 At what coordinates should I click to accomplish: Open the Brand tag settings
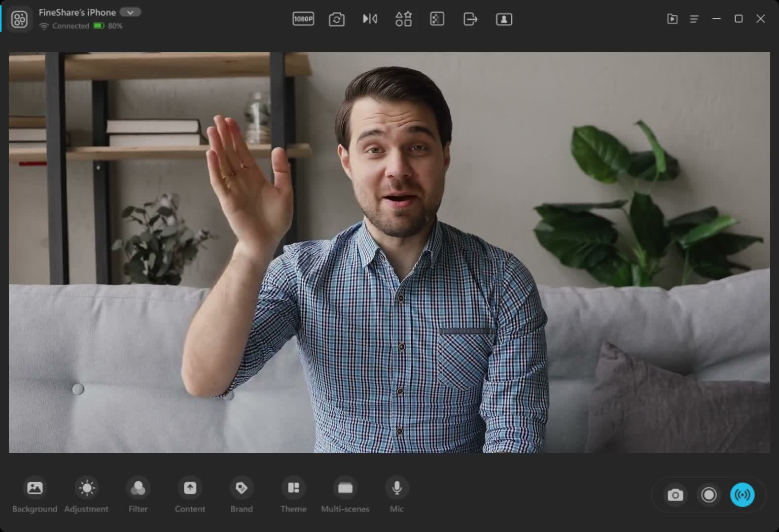(x=242, y=495)
